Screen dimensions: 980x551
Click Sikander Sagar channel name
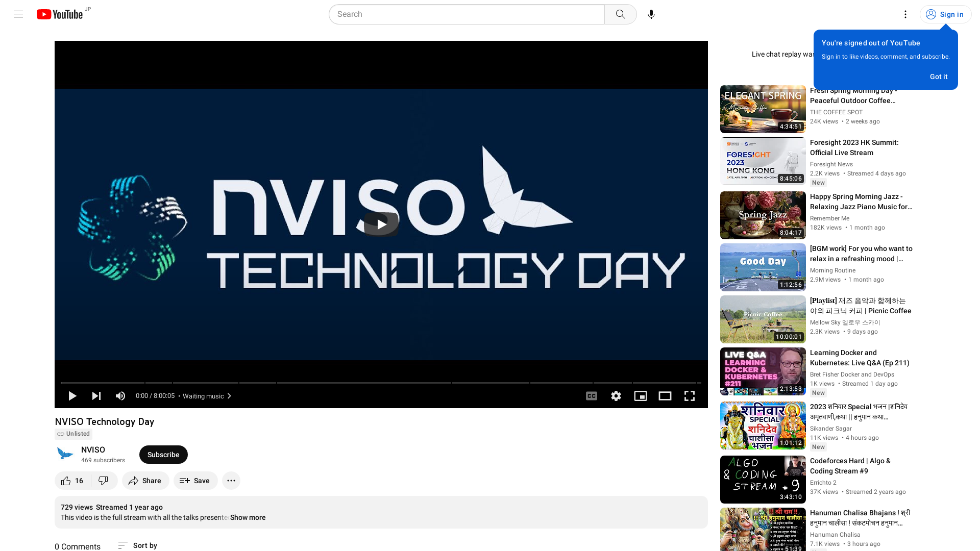(x=830, y=429)
